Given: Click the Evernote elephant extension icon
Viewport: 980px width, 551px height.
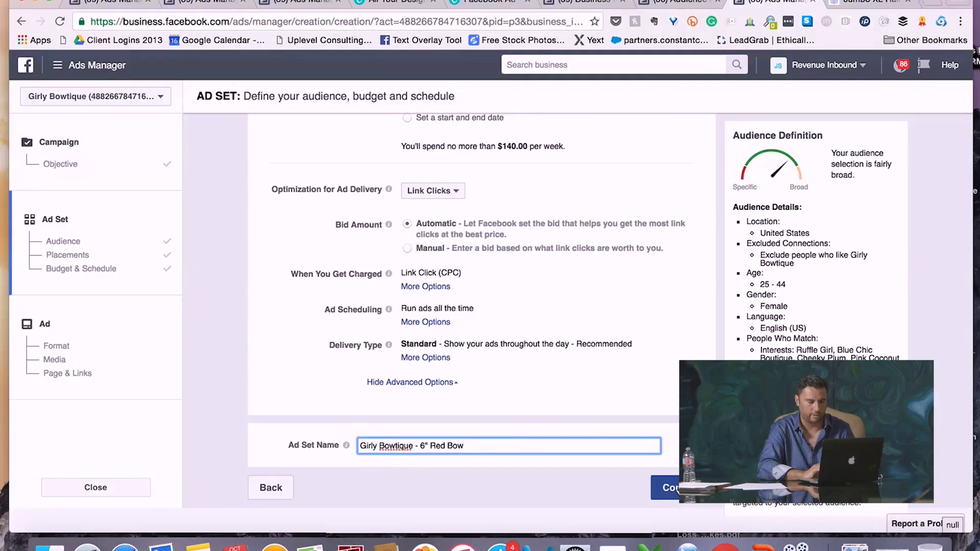Looking at the screenshot, I should click(654, 21).
